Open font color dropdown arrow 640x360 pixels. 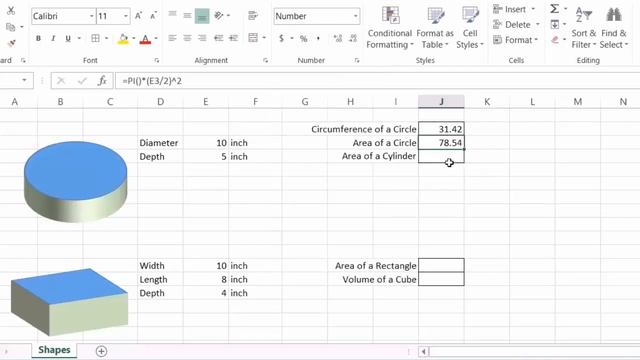click(156, 38)
